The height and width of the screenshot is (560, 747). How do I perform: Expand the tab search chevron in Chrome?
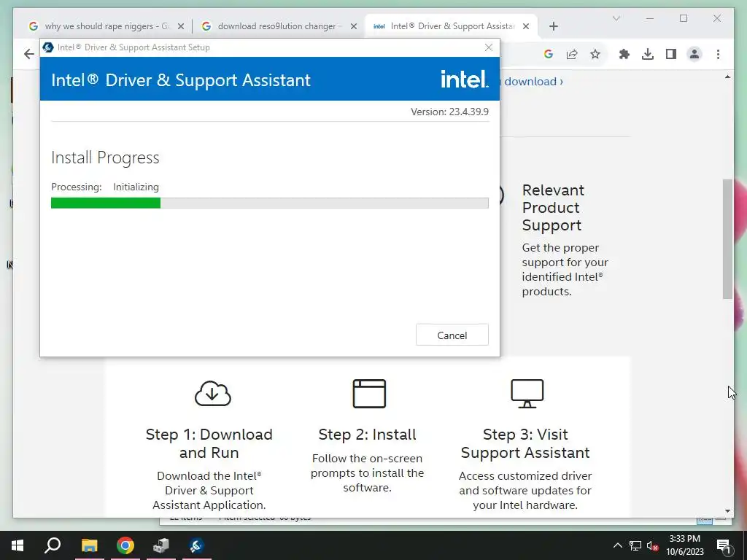point(616,18)
